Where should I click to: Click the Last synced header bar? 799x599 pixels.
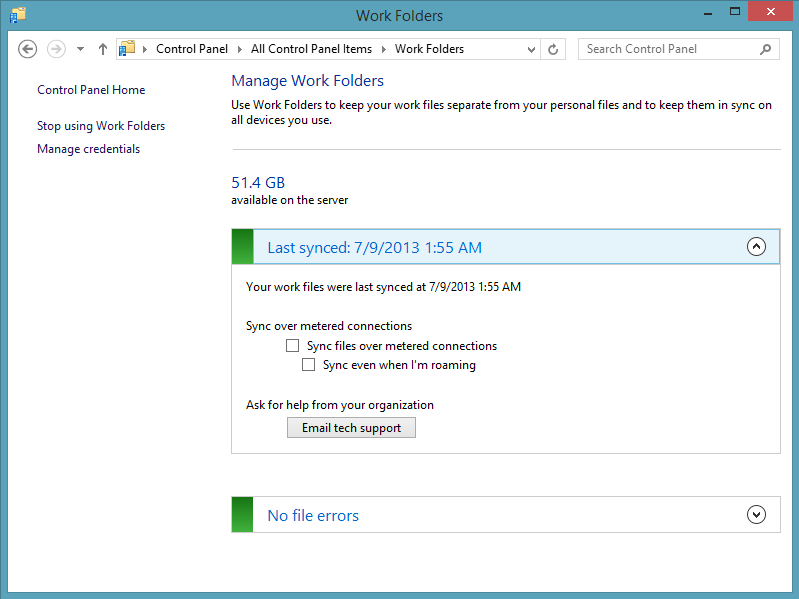point(506,247)
